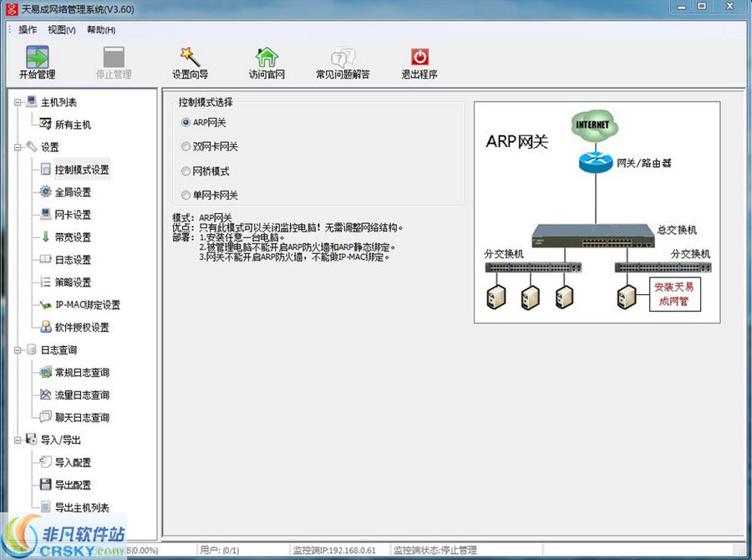Click the 流量日志查询 chart icon
The image size is (752, 560).
[x=46, y=395]
